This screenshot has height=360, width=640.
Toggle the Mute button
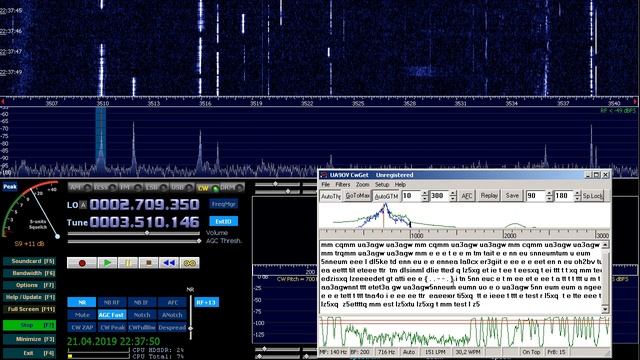coord(82,315)
